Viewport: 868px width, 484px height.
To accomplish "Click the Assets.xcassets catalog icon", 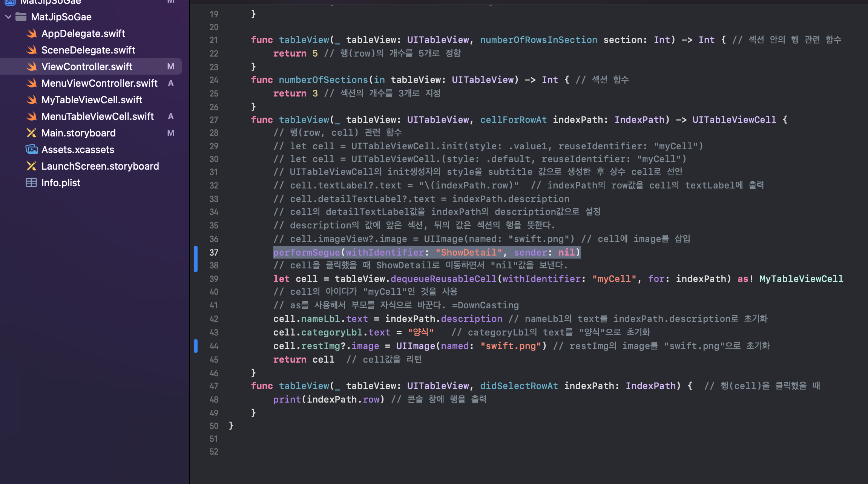I will click(32, 150).
